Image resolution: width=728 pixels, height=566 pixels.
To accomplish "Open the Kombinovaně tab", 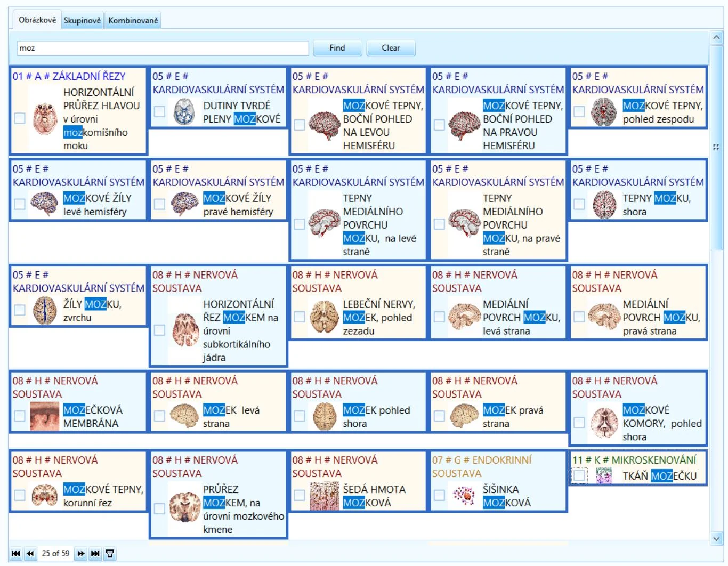I will (133, 20).
